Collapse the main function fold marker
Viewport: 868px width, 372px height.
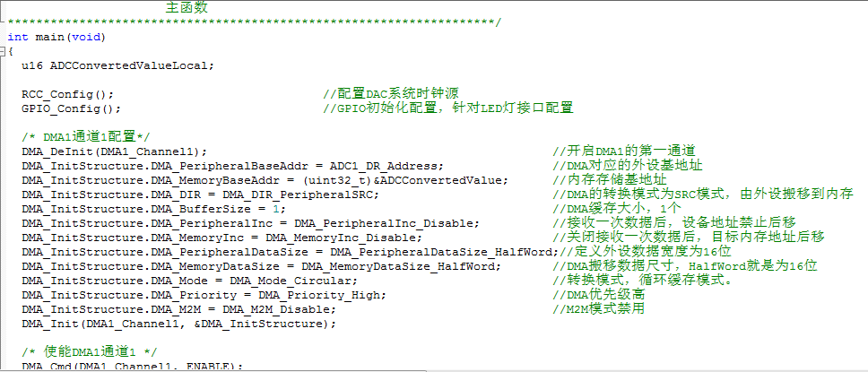click(x=3, y=51)
